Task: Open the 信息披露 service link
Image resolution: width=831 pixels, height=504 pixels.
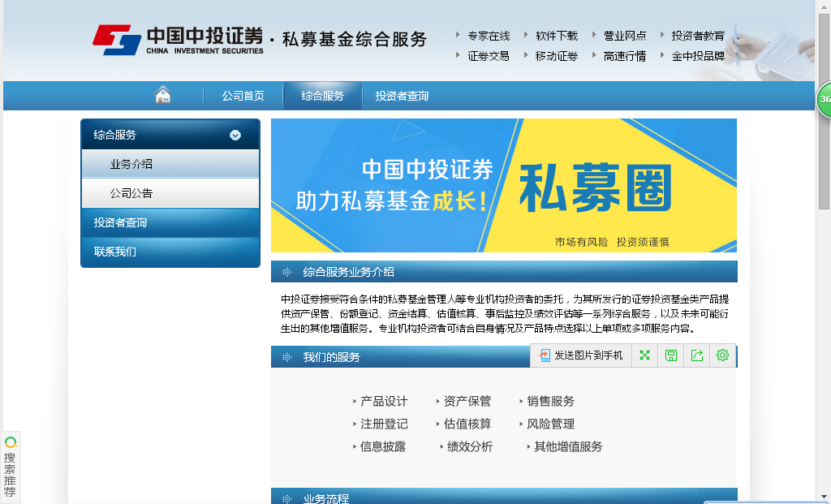Action: 383,446
